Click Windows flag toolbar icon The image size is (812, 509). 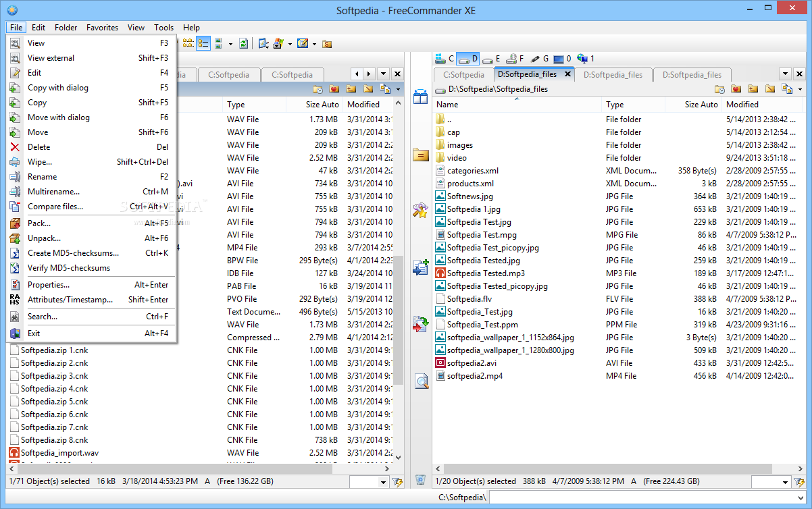pos(278,43)
